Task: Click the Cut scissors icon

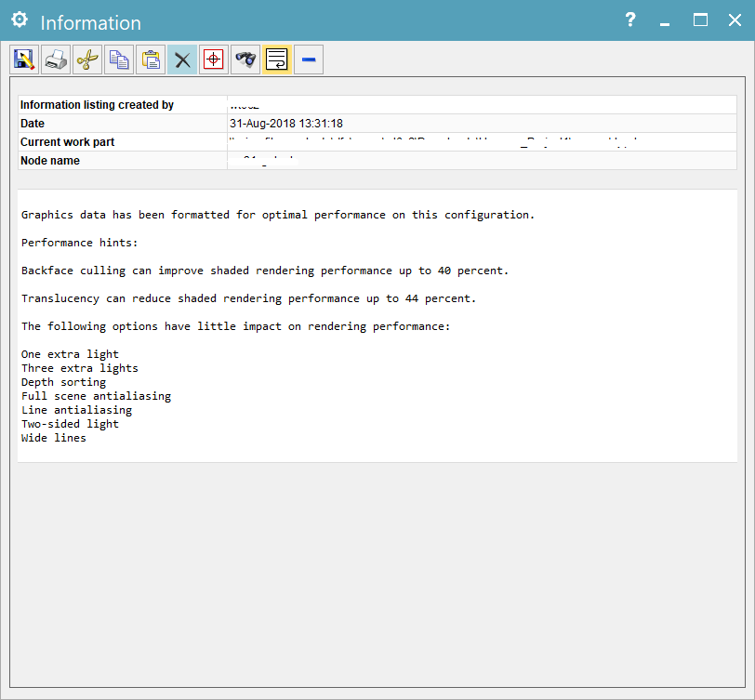Action: 87,60
